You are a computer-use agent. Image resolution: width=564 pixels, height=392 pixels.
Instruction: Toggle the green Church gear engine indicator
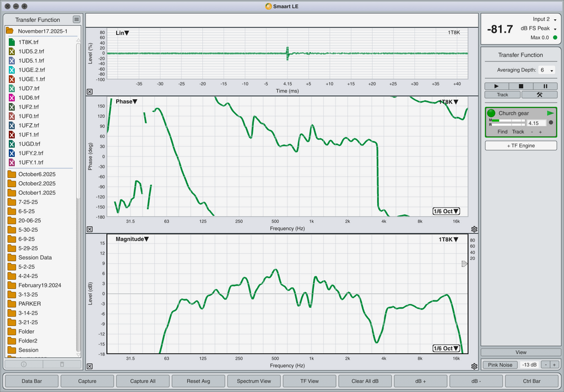coord(491,113)
